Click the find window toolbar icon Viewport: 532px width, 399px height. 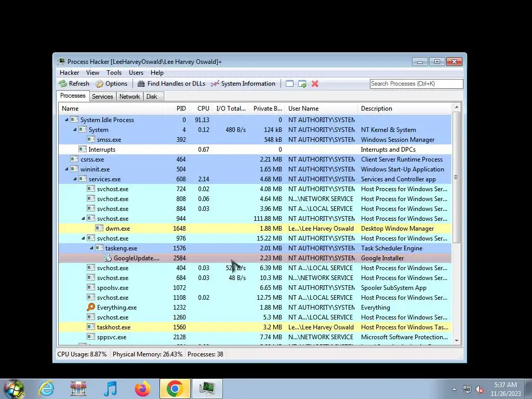[289, 84]
